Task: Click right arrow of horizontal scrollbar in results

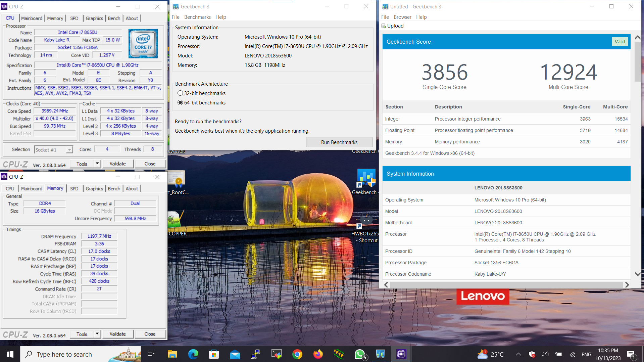Action: 627,285
